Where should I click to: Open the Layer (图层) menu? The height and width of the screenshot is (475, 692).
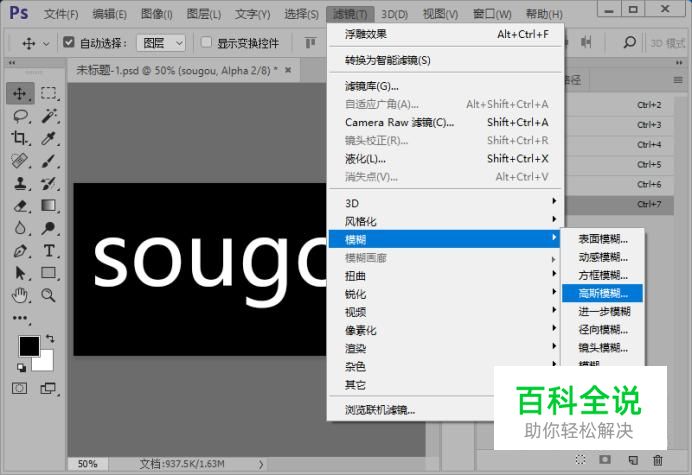(203, 14)
